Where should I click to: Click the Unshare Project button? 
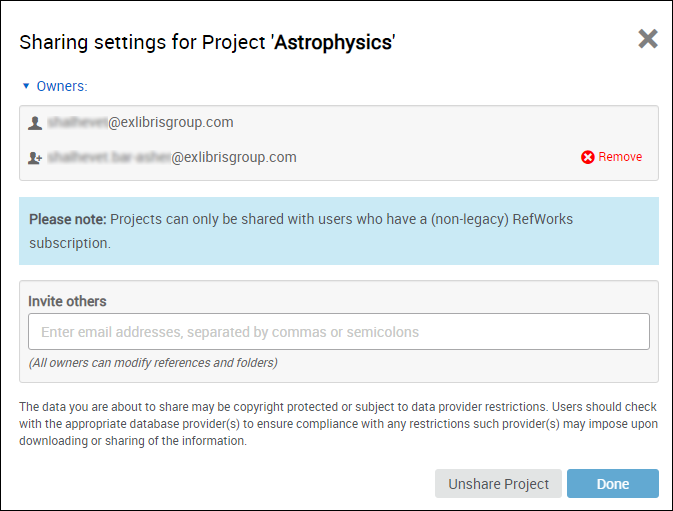coord(498,484)
